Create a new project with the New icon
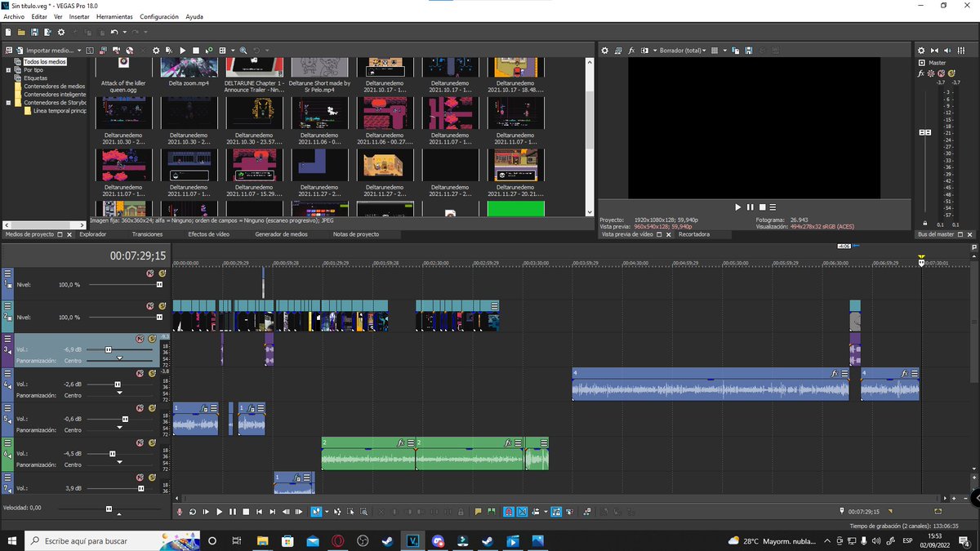 (x=7, y=32)
